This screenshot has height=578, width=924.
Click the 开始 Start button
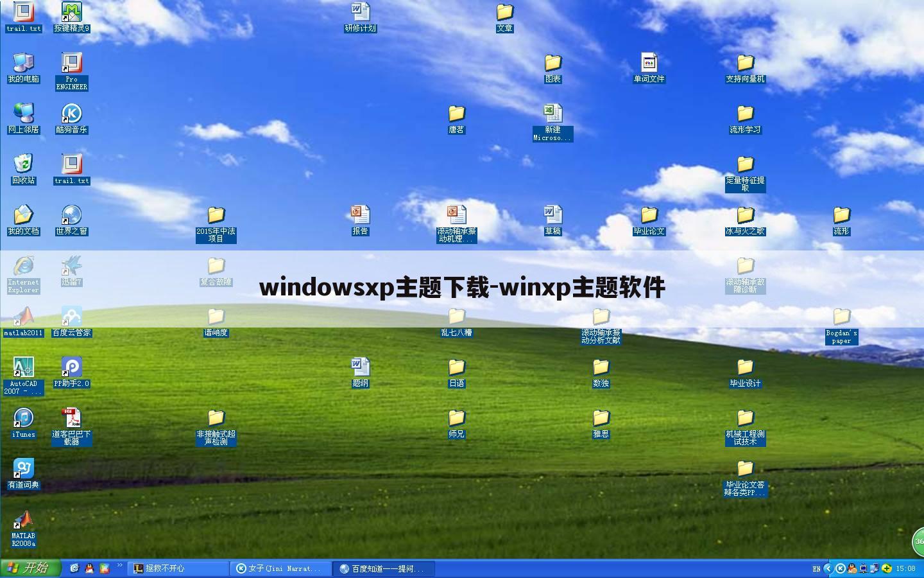click(x=30, y=568)
